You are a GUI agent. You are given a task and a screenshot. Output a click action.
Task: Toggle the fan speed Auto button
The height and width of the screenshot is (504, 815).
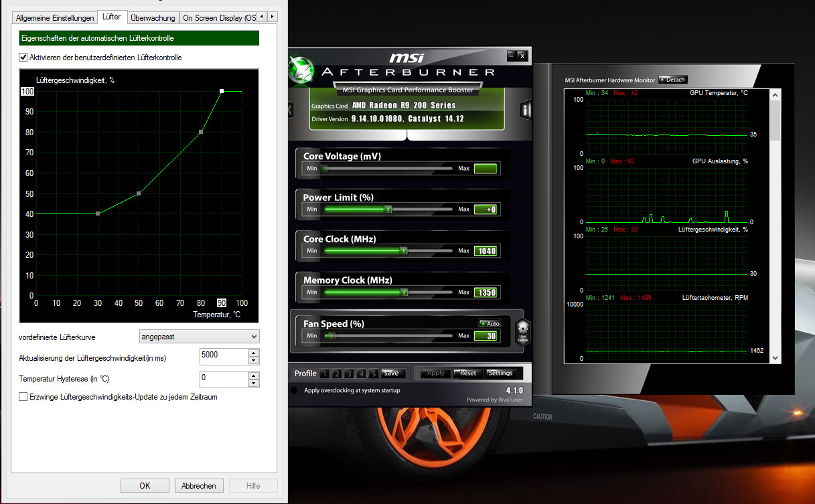490,323
